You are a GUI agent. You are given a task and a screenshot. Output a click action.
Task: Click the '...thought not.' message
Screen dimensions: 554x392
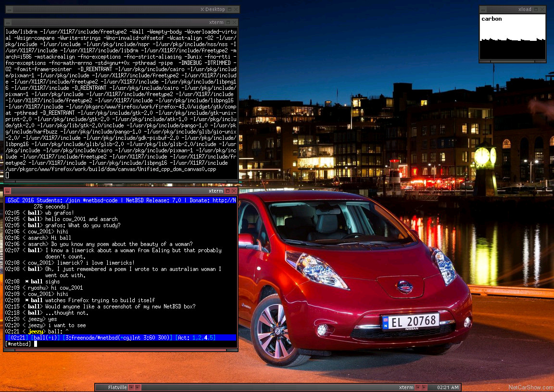[67, 313]
